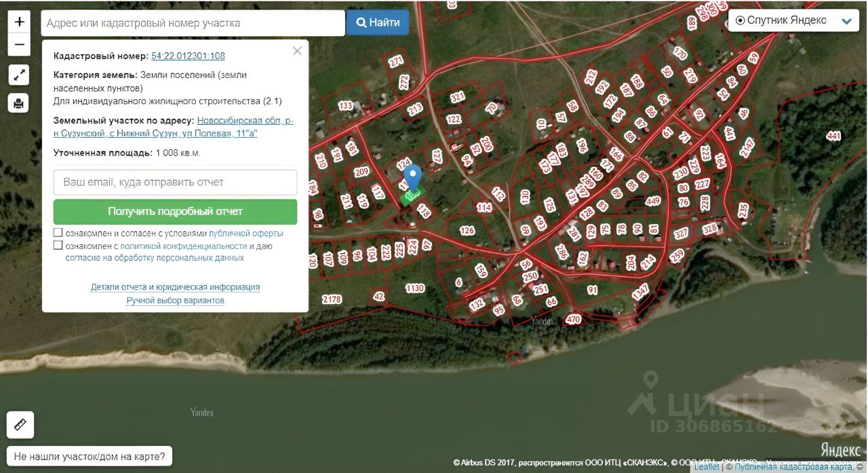Screen dimensions: 868x473
Task: Close the parcel info panel
Action: pyautogui.click(x=297, y=51)
